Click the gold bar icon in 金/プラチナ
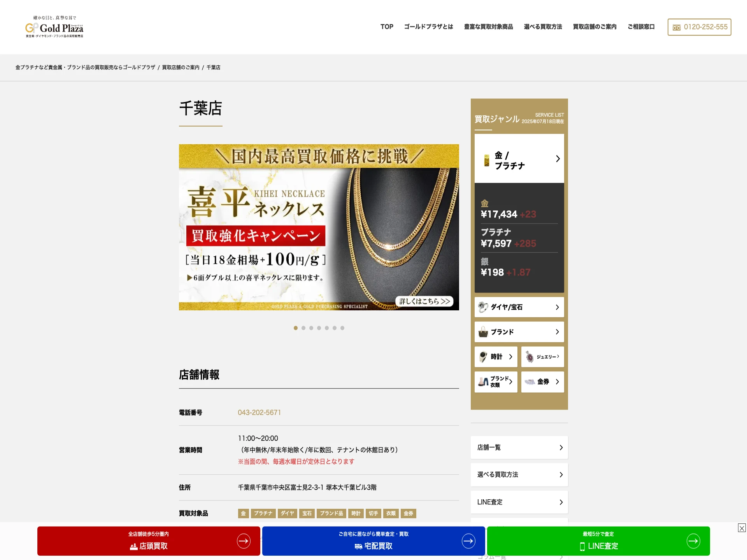747x560 pixels. click(x=486, y=160)
